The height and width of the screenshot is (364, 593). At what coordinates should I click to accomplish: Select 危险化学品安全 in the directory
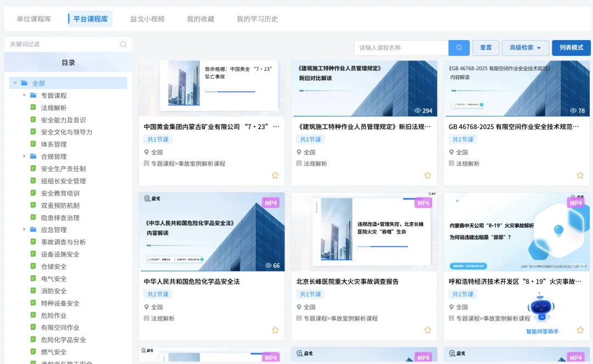[63, 340]
